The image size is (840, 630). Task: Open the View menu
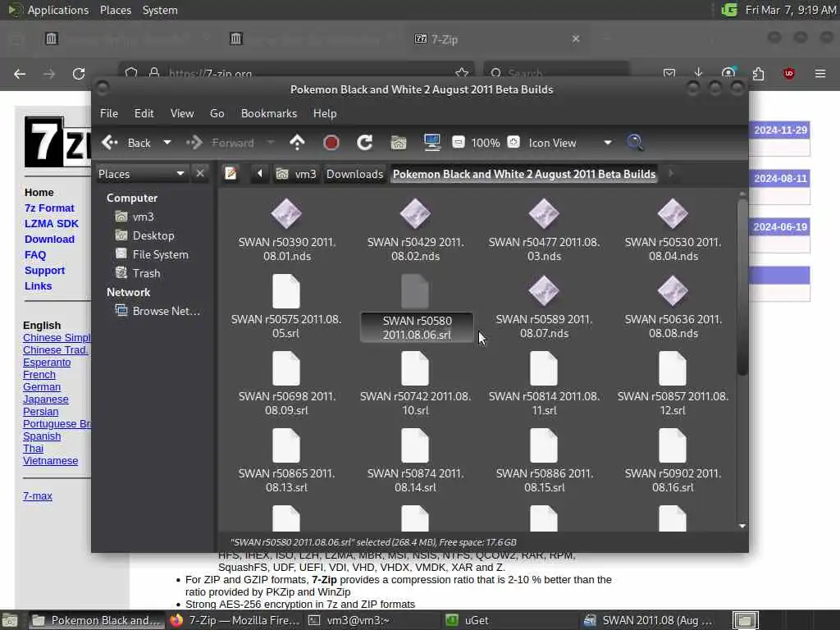click(x=182, y=113)
